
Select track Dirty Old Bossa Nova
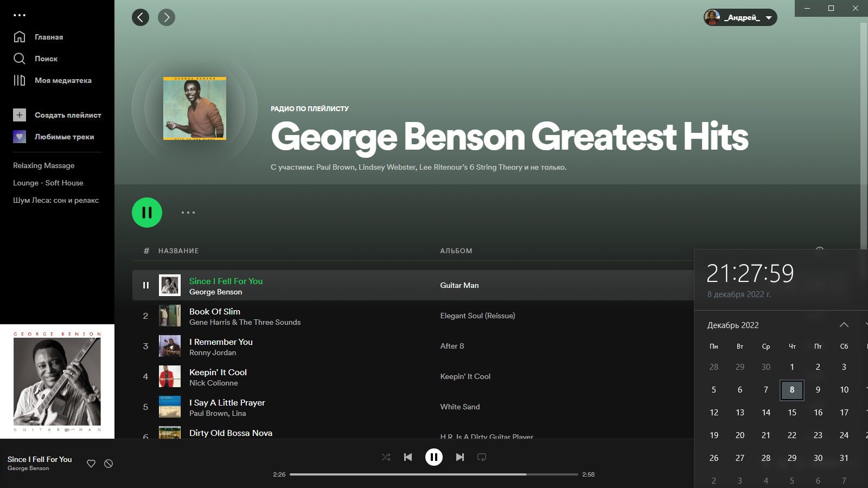pos(231,433)
